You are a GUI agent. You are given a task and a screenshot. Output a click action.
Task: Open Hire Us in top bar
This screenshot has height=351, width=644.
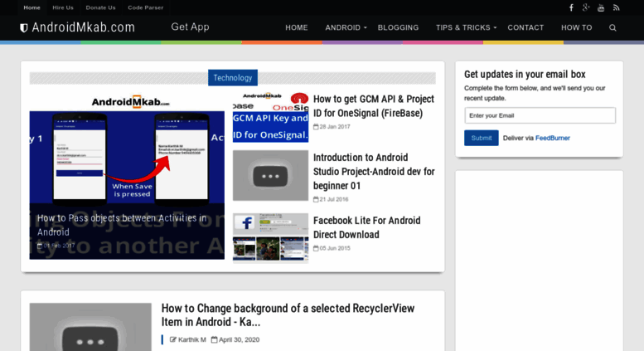[x=63, y=7]
